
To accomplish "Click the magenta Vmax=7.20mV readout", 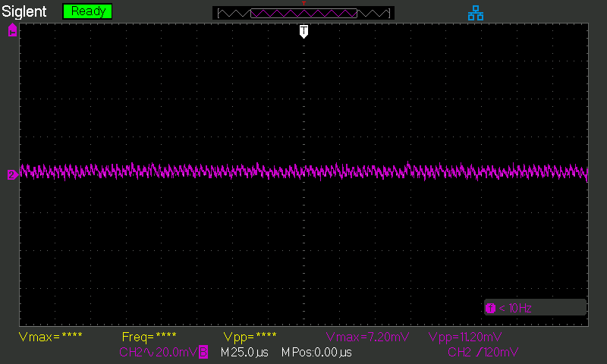I will pos(367,337).
